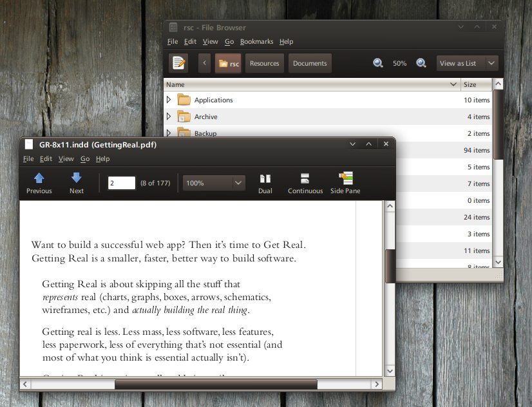Open File Browser Edit menu

[190, 42]
